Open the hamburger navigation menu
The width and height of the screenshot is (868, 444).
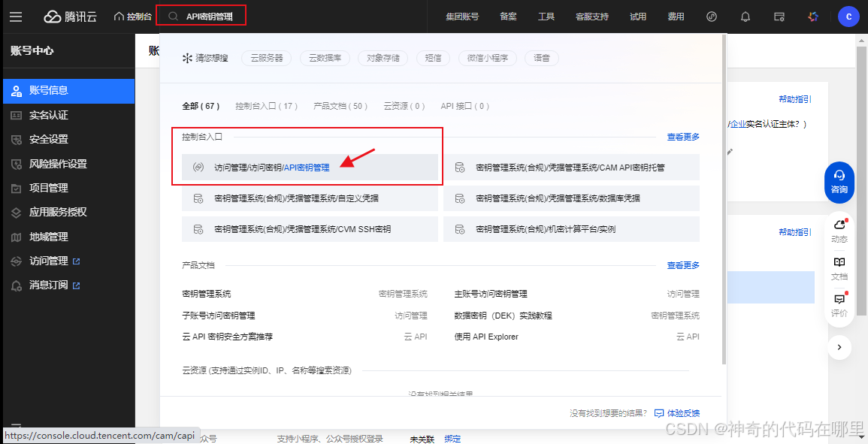point(16,17)
